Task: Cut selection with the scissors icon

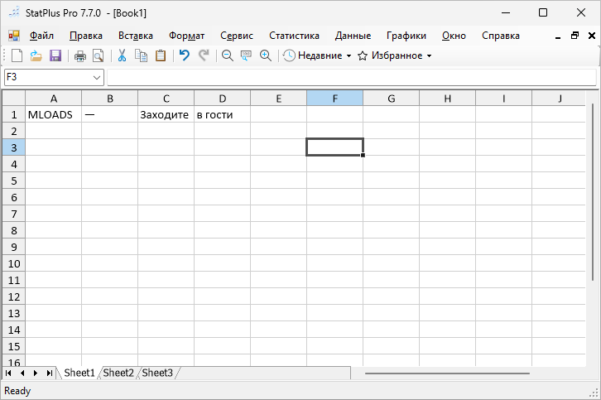Action: tap(122, 56)
